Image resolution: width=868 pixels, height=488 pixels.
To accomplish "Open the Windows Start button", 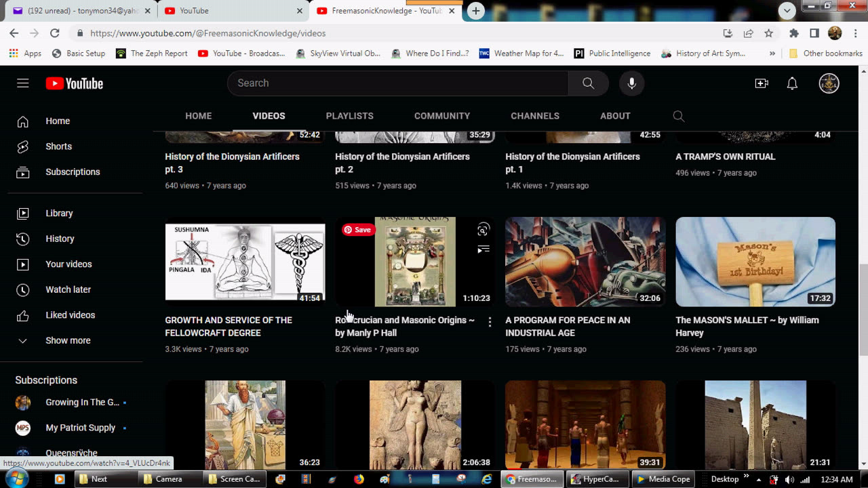I will [16, 479].
